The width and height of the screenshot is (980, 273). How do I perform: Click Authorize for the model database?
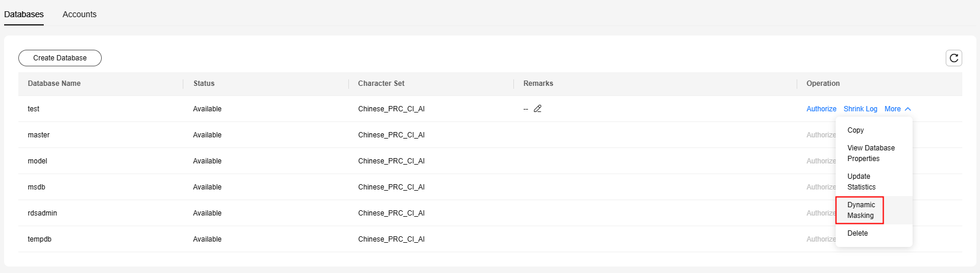821,161
